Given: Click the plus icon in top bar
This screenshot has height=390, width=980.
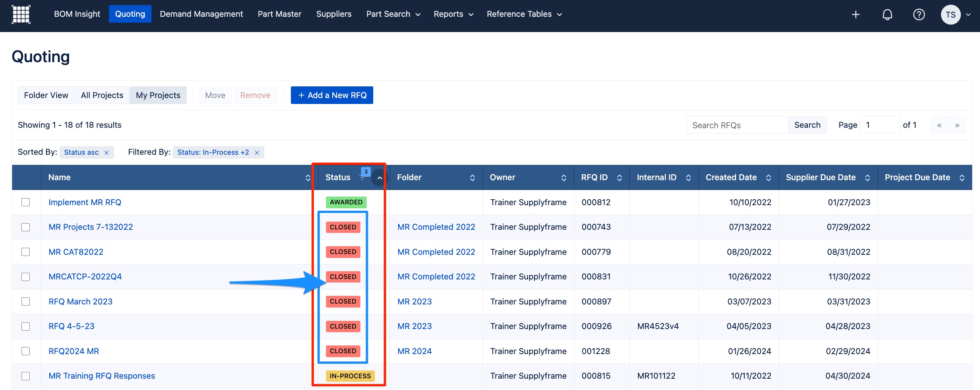Looking at the screenshot, I should (x=855, y=14).
